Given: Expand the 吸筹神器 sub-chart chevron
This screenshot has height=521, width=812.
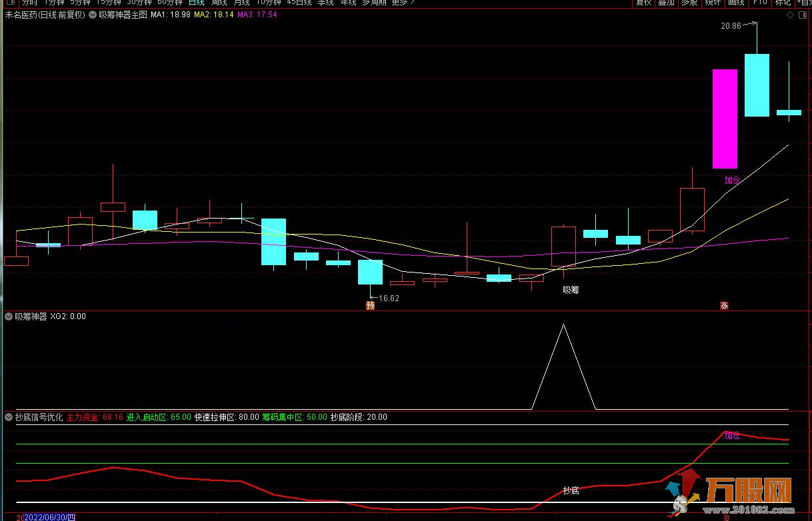Looking at the screenshot, I should (x=9, y=316).
